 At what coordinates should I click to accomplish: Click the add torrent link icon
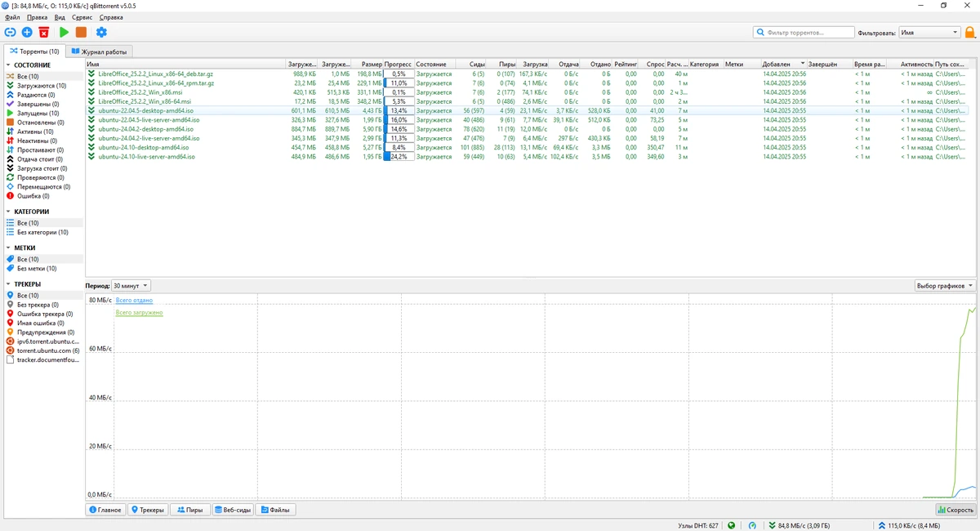tap(10, 32)
